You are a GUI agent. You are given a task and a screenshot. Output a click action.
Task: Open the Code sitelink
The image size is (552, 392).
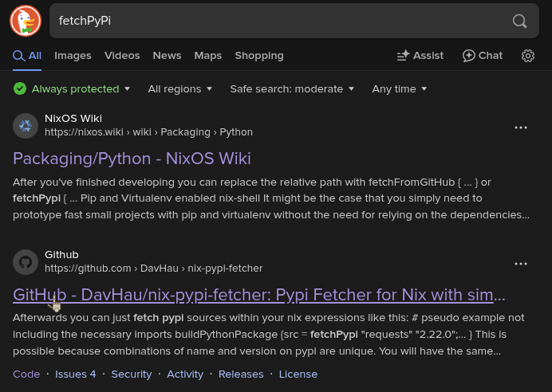[x=26, y=374]
